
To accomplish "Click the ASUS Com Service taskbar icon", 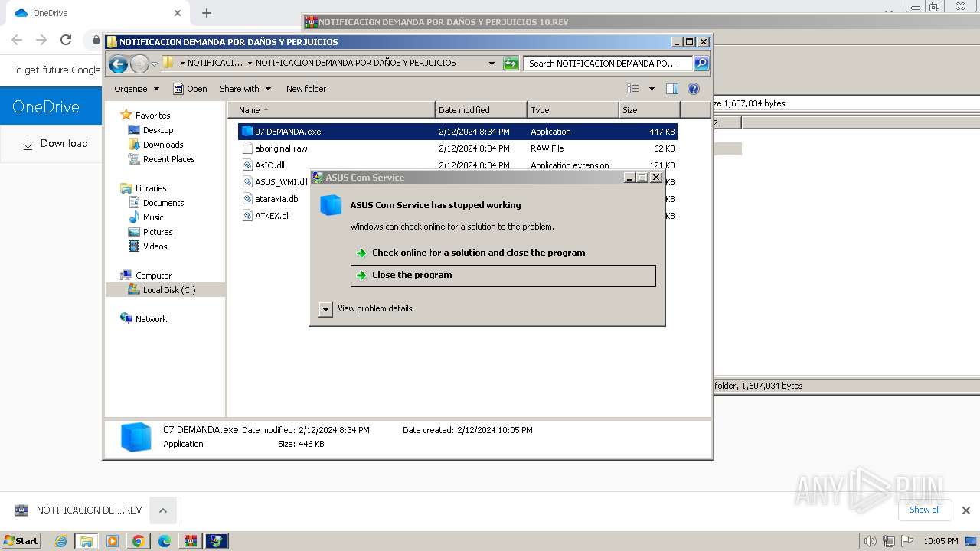I will click(x=217, y=541).
